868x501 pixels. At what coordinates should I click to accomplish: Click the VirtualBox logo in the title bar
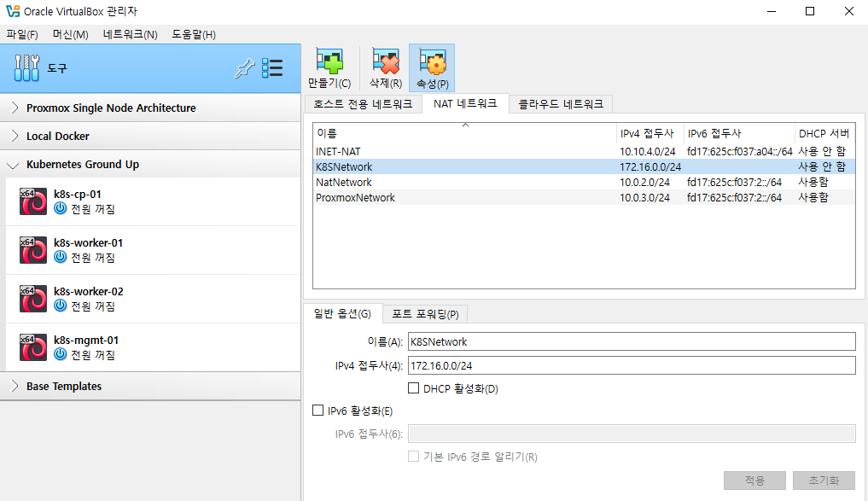[x=13, y=11]
